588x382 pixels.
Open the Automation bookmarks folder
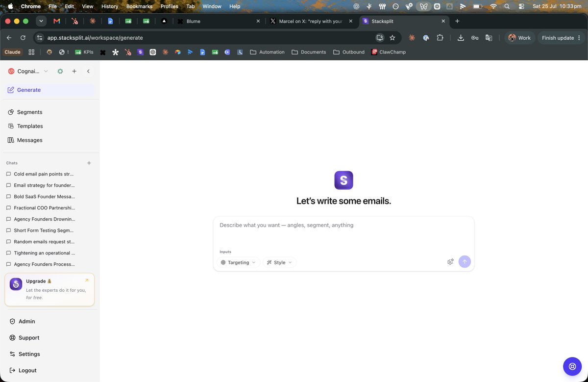coord(267,52)
